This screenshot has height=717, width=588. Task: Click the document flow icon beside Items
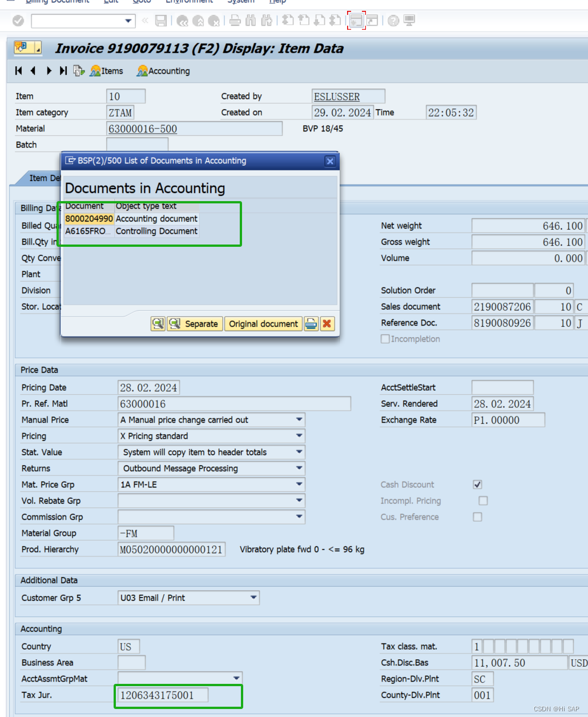(79, 71)
